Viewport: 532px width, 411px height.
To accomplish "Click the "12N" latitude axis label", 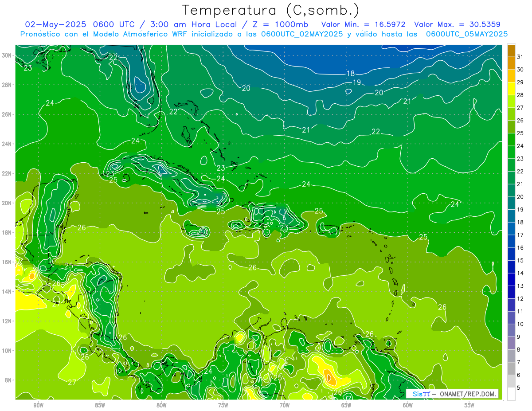I will pos(7,321).
